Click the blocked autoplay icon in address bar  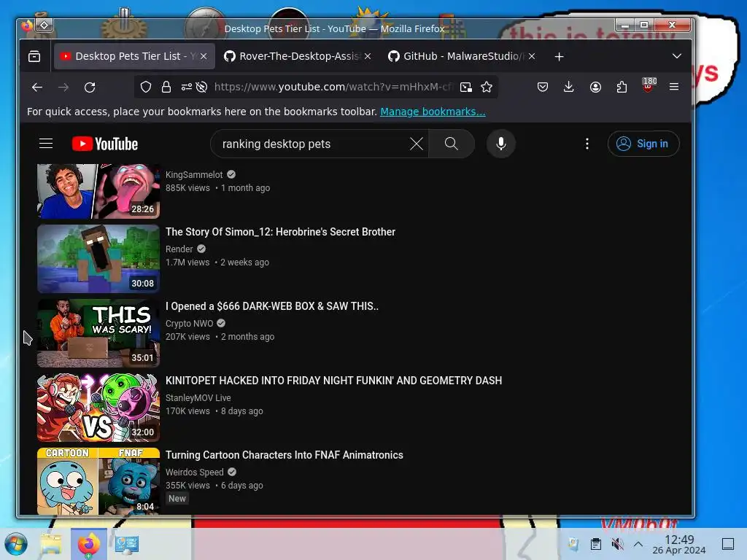tap(201, 87)
